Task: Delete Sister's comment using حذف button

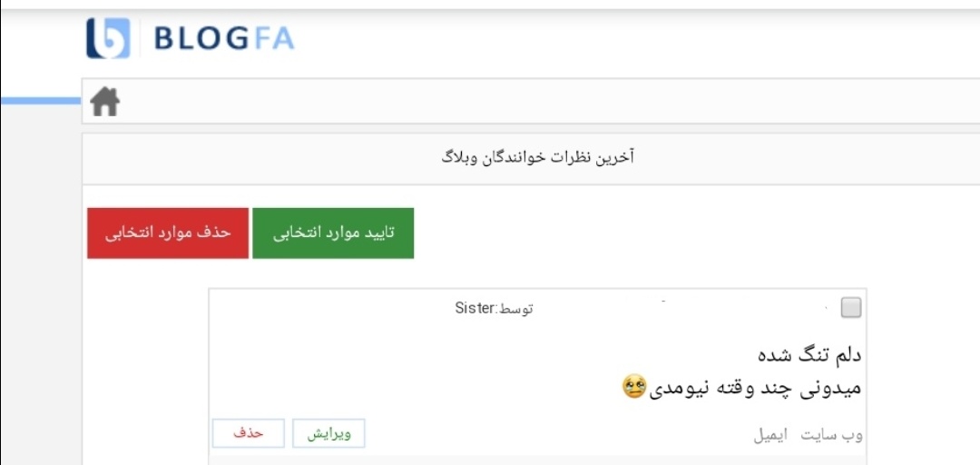Action: point(248,434)
